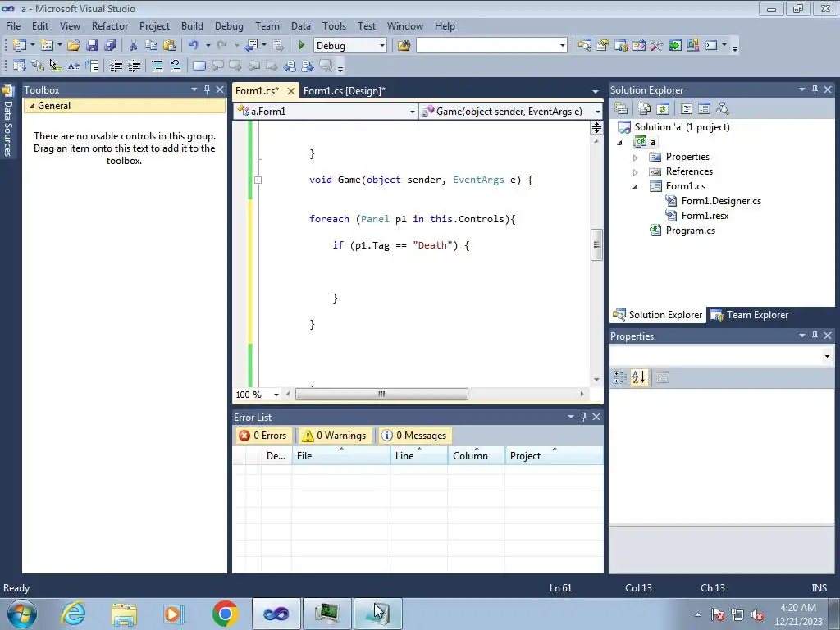
Task: Open Internet Explorer from the taskbar
Action: pos(73,614)
